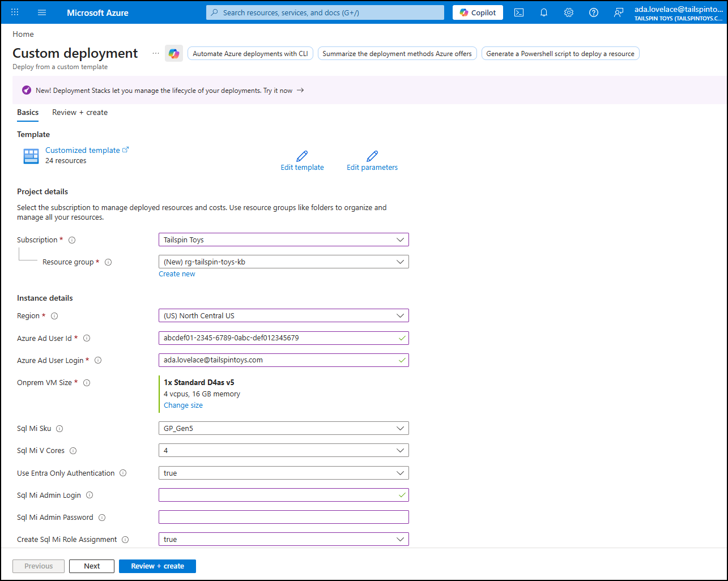Switch to the Review + create tab
Screen dimensions: 728x581
pos(80,113)
